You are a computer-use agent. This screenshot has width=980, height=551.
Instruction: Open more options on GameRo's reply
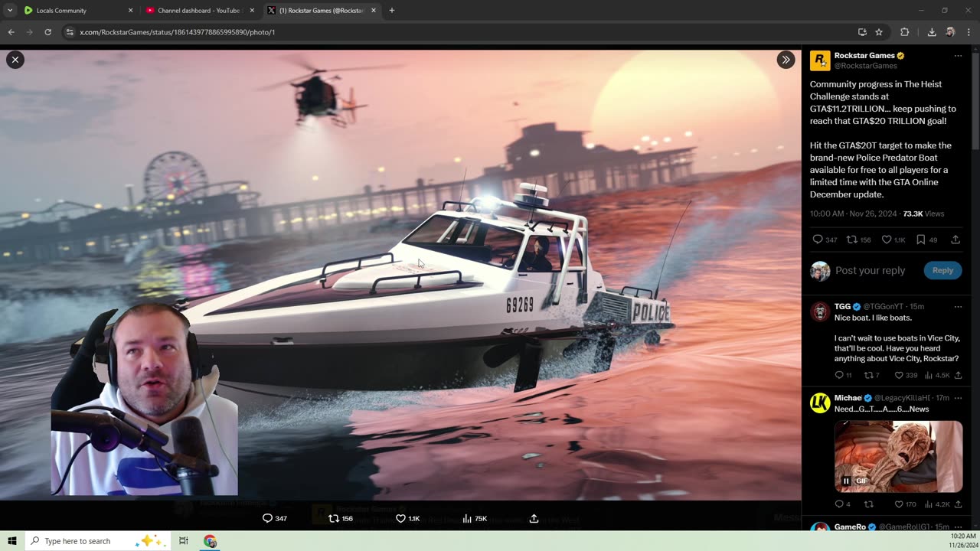(x=958, y=527)
